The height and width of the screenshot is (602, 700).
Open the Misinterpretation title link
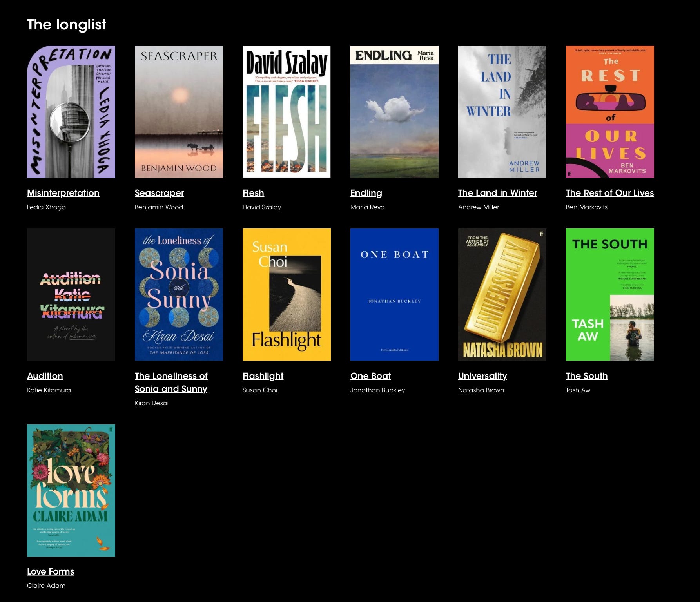coord(63,193)
